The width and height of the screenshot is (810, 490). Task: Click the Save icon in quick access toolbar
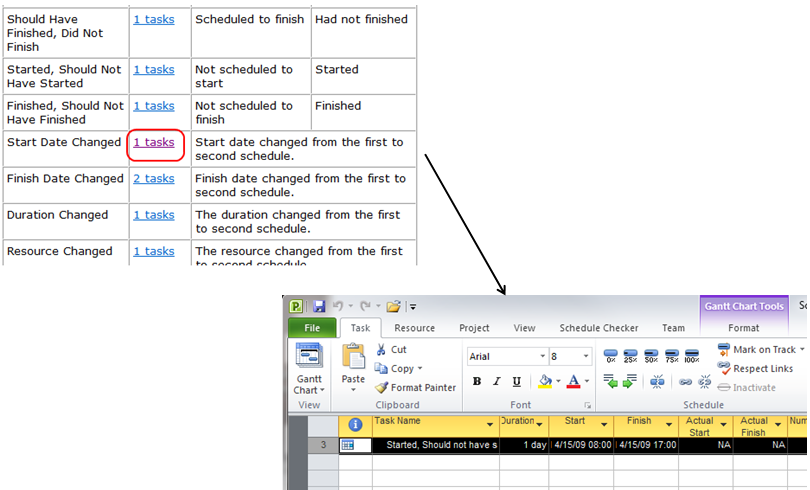(x=319, y=306)
